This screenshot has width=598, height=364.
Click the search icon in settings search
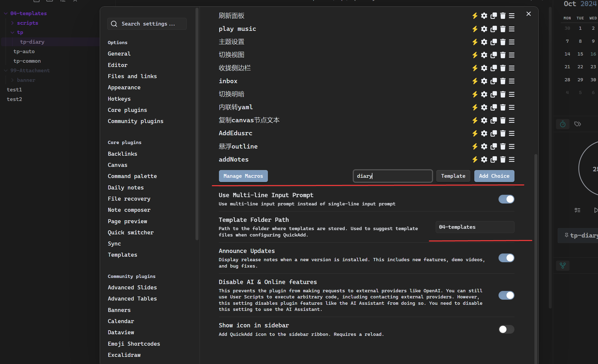114,24
